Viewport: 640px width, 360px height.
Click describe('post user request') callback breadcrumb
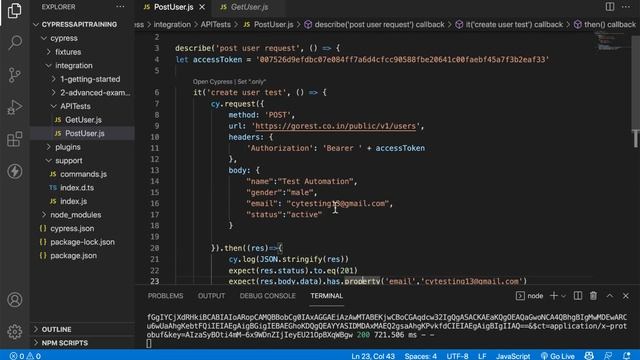pyautogui.click(x=374, y=24)
